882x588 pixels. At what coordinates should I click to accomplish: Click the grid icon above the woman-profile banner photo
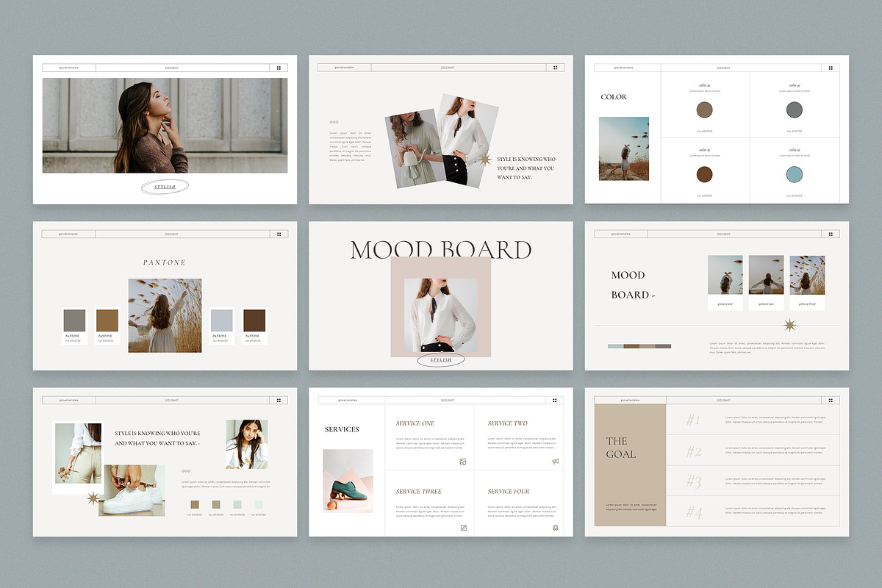point(279,68)
